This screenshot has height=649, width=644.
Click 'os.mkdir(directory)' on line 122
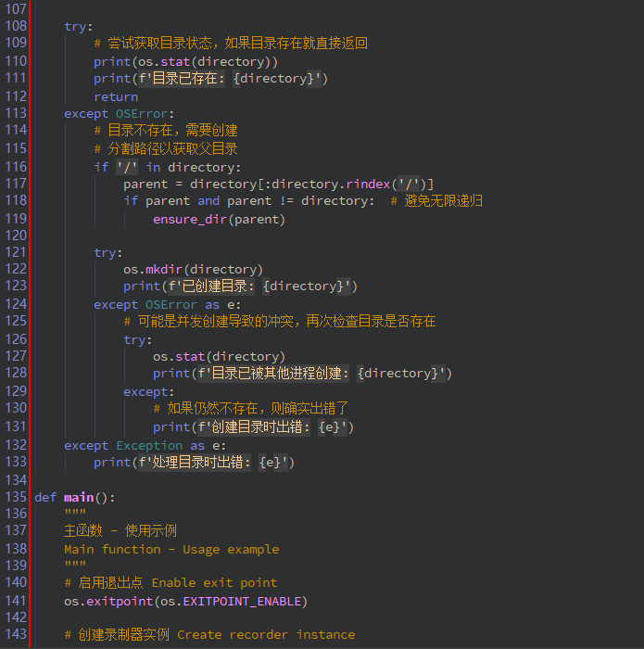[193, 270]
